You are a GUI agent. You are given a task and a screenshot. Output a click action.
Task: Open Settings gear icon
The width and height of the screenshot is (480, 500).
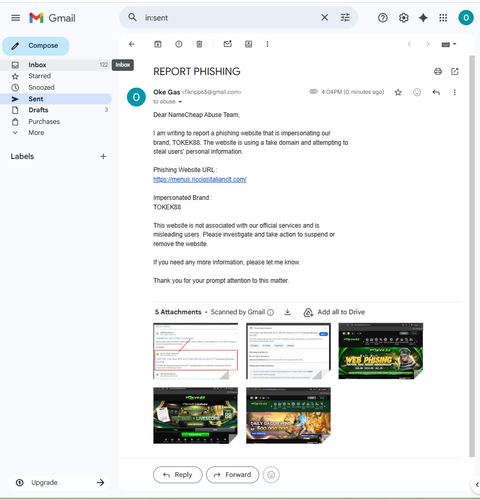click(x=403, y=18)
